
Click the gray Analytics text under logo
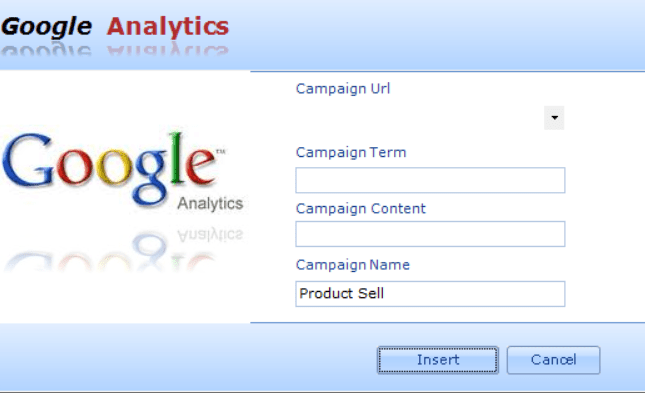[x=210, y=204]
